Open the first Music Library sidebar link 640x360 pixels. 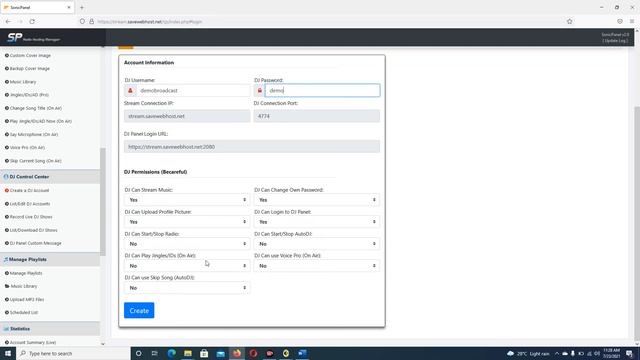click(x=20, y=82)
